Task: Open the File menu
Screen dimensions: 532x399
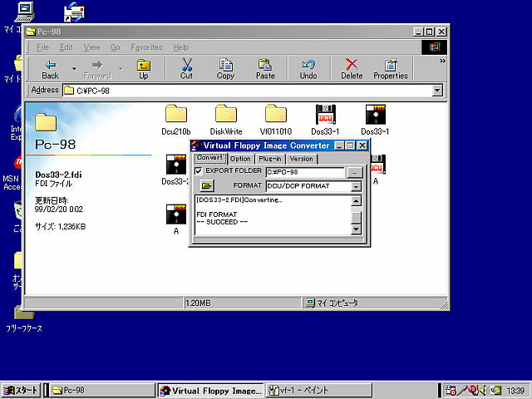Action: [42, 47]
